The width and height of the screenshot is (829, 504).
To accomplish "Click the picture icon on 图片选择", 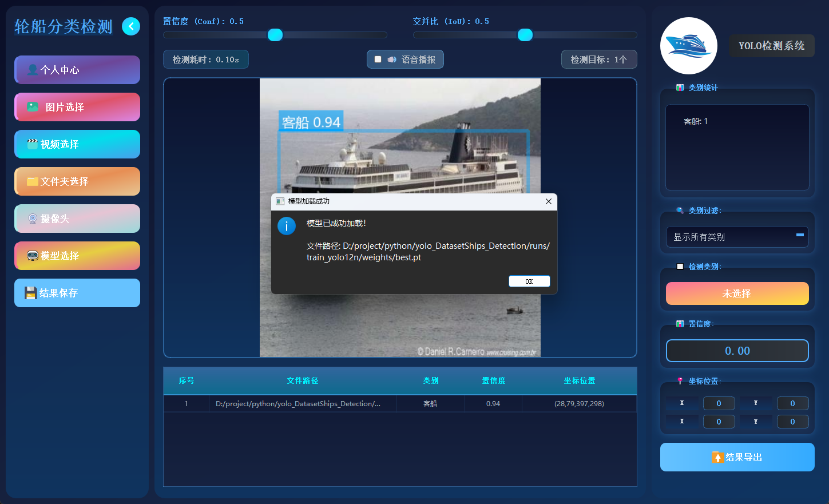I will pyautogui.click(x=33, y=107).
